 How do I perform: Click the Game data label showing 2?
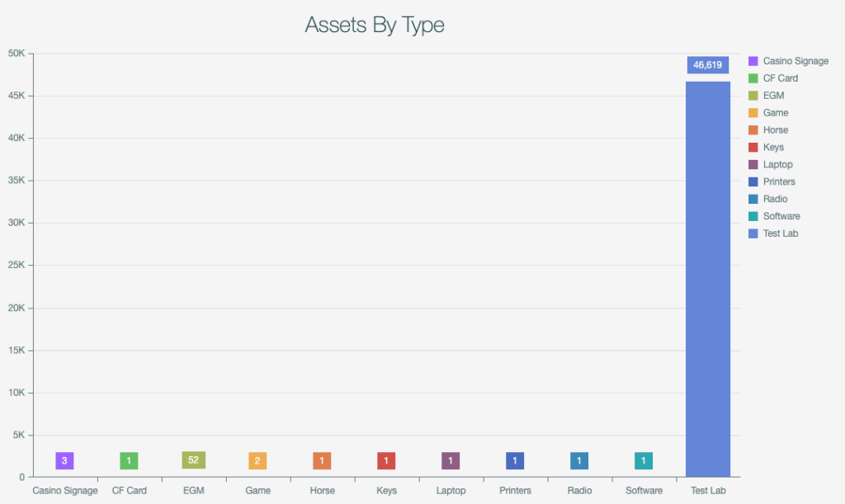(x=257, y=461)
